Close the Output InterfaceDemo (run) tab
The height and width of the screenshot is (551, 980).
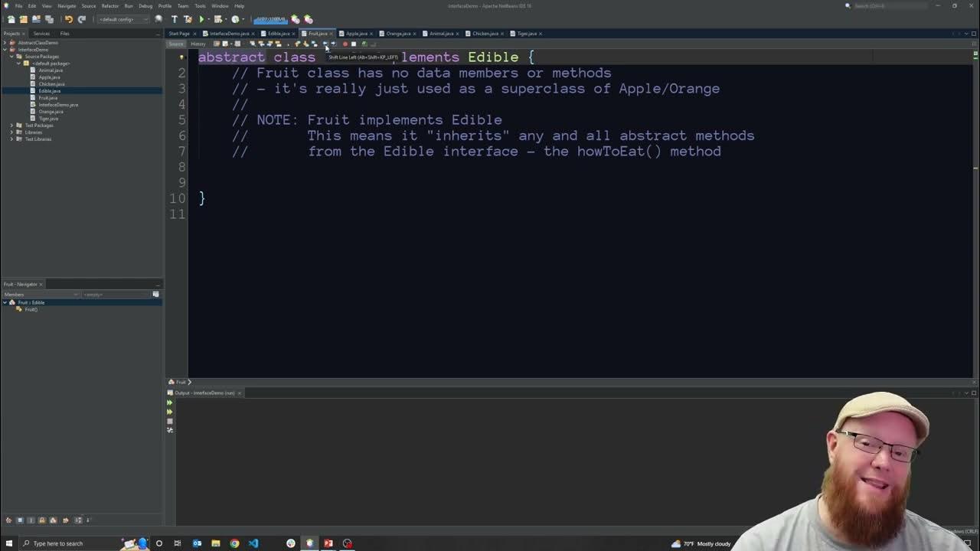tap(239, 393)
